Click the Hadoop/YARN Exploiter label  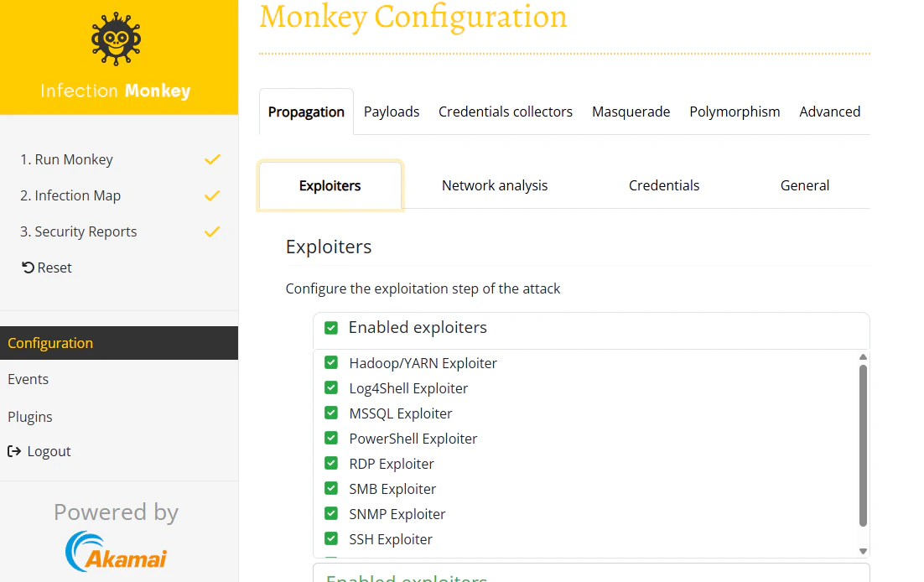tap(423, 363)
